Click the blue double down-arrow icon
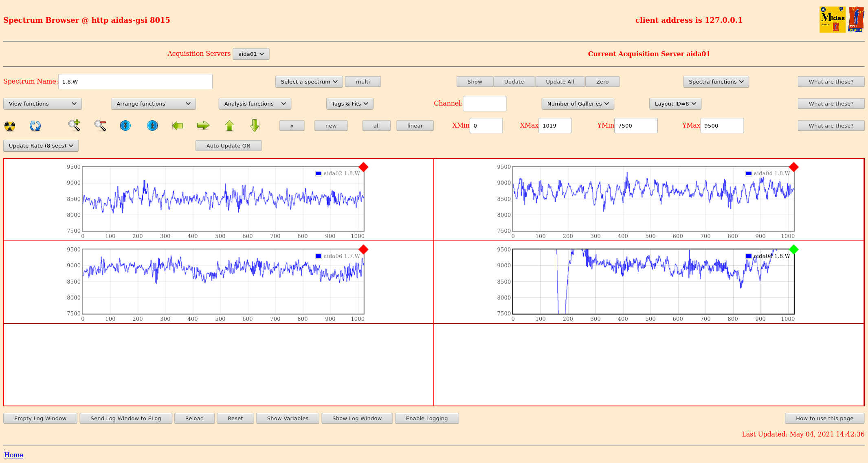Screen dimensions: 868x463 [125, 126]
